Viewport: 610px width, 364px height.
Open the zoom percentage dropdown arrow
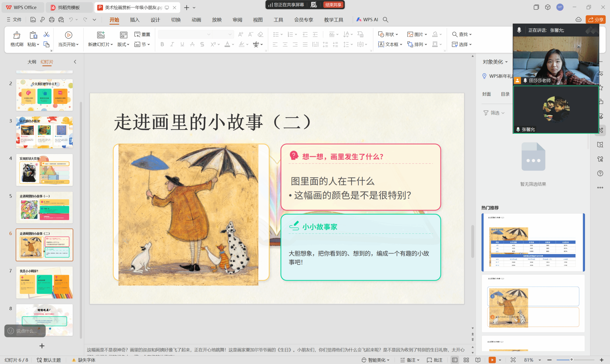click(540, 360)
